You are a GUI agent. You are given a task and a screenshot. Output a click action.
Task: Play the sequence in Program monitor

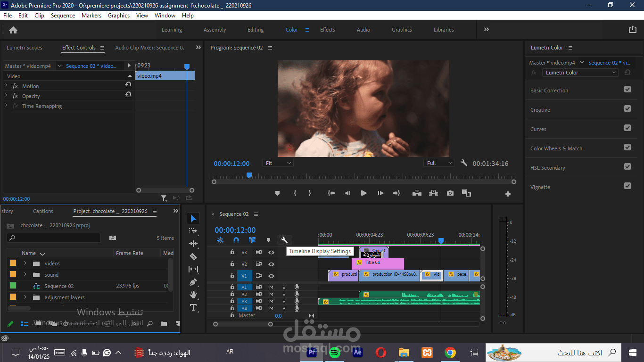pos(363,193)
